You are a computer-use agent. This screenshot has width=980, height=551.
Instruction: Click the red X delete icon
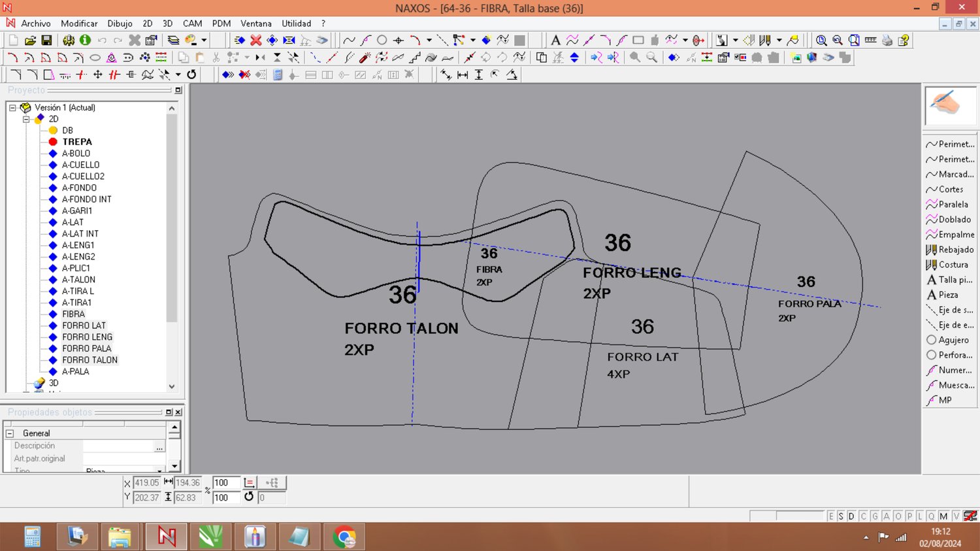(x=255, y=41)
